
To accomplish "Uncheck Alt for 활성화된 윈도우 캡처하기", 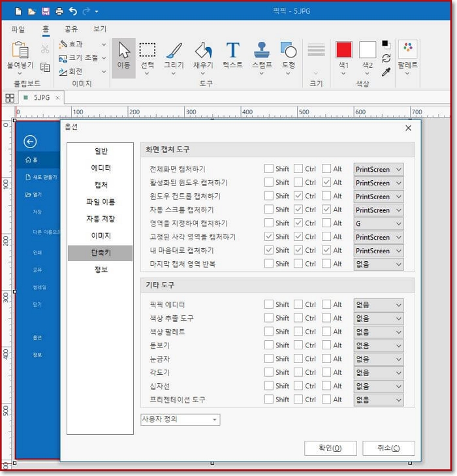I will tap(326, 182).
